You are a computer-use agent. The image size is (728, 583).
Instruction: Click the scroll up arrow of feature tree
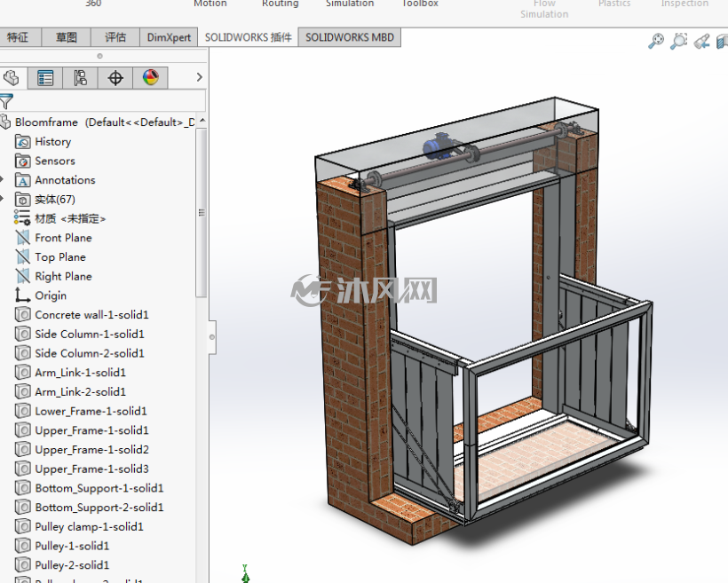[x=202, y=121]
